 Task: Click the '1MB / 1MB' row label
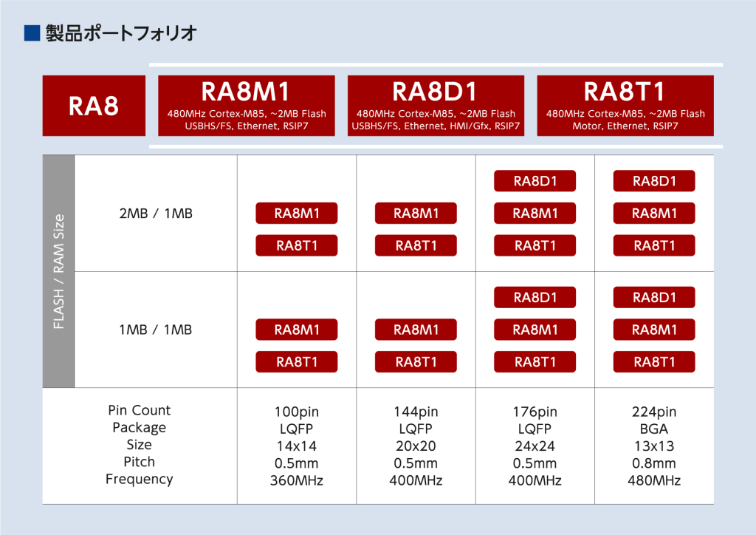click(156, 330)
